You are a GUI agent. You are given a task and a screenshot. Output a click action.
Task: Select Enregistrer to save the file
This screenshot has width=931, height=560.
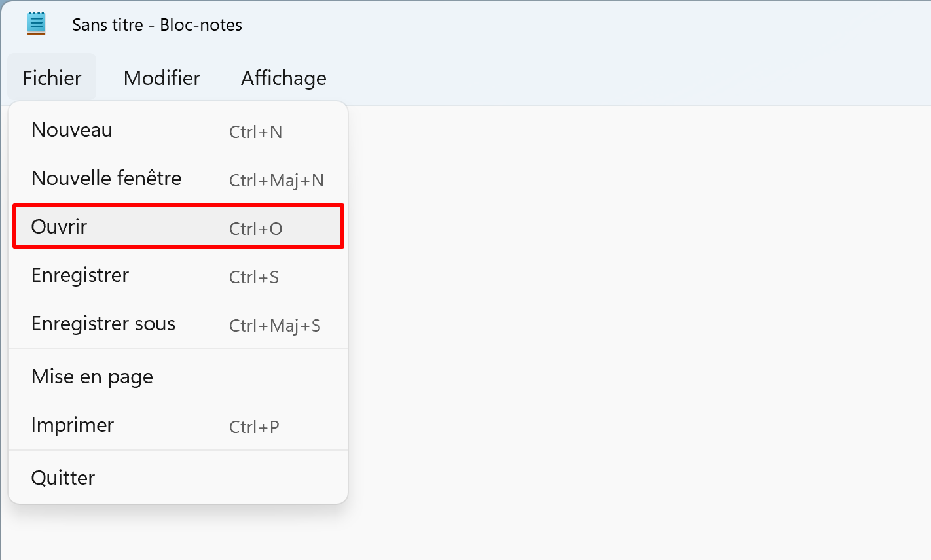click(x=178, y=275)
